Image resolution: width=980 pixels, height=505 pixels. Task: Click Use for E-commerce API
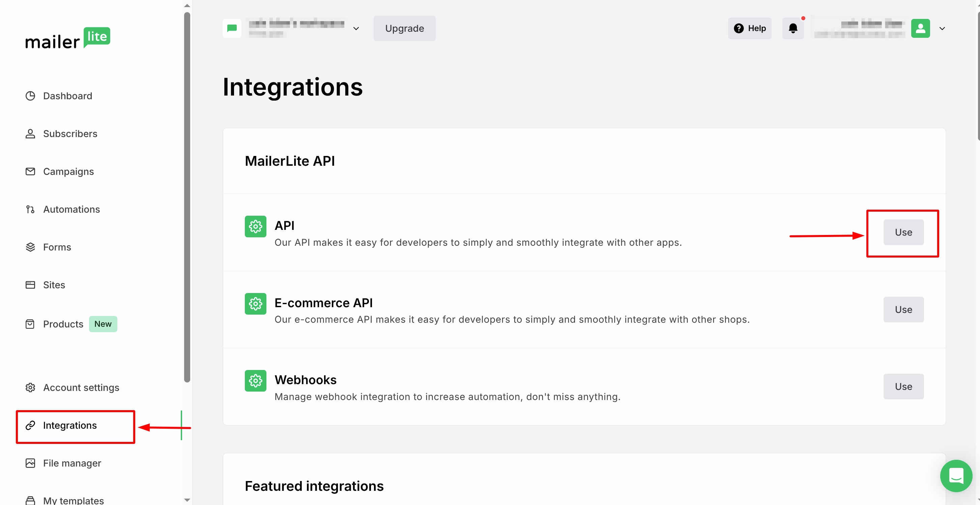point(903,310)
